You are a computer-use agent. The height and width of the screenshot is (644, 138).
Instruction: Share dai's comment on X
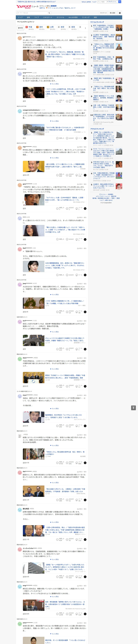(x=85, y=500)
